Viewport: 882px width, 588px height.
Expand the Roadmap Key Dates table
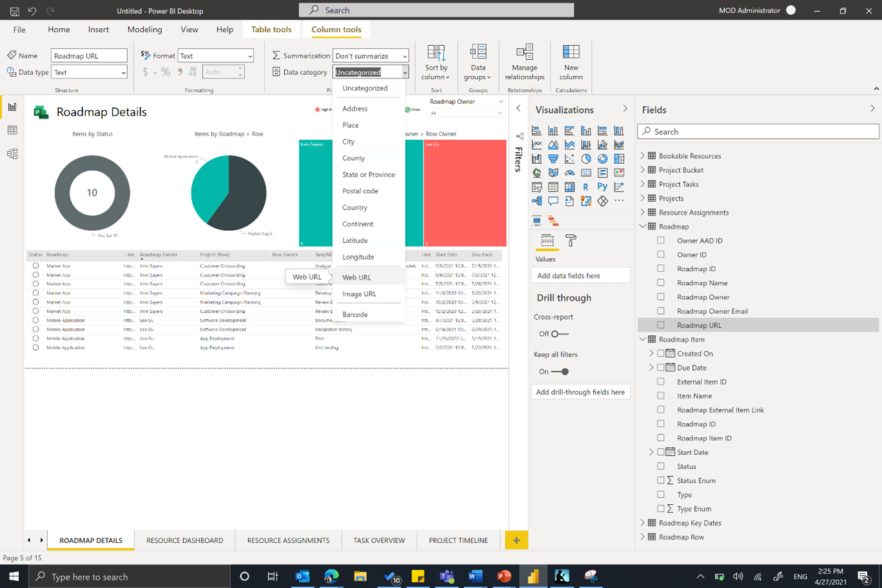point(643,523)
